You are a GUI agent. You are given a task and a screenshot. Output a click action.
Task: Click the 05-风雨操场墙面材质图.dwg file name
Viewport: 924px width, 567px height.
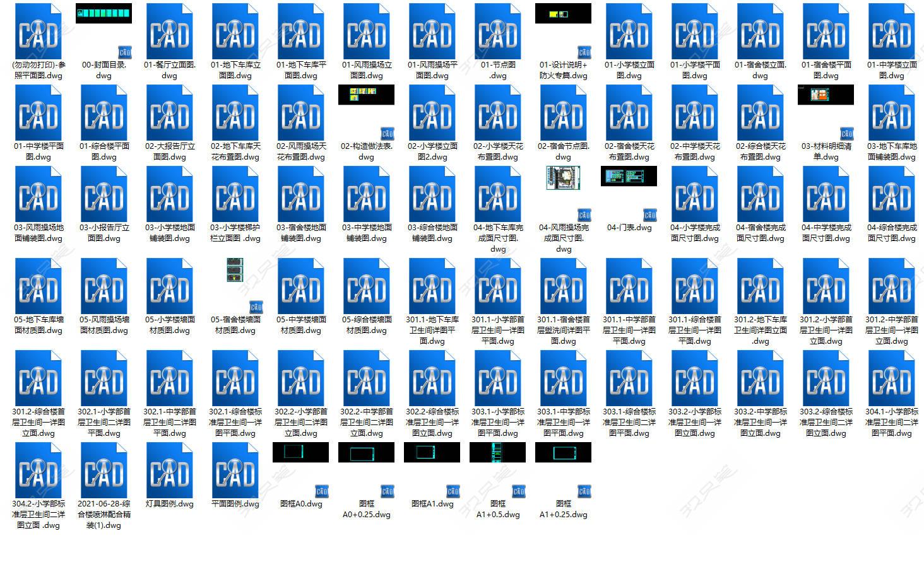[x=104, y=325]
